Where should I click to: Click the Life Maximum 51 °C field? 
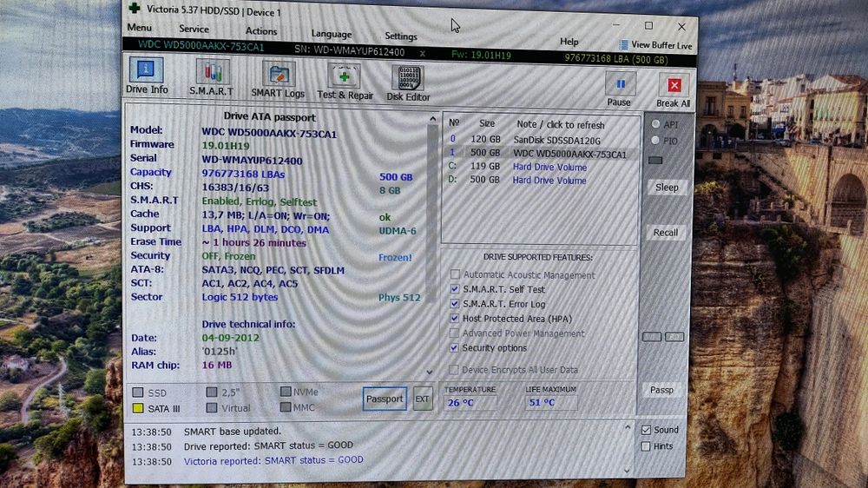coord(551,402)
